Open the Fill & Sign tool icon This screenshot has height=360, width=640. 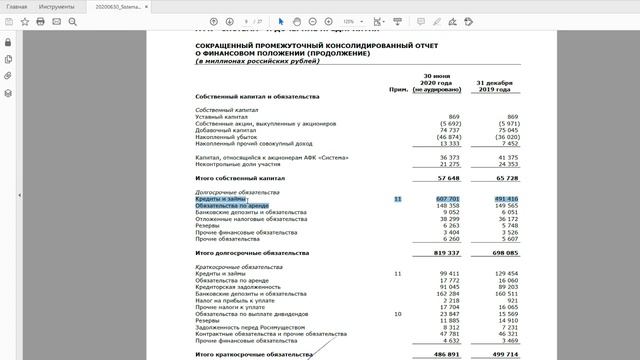pyautogui.click(x=453, y=22)
